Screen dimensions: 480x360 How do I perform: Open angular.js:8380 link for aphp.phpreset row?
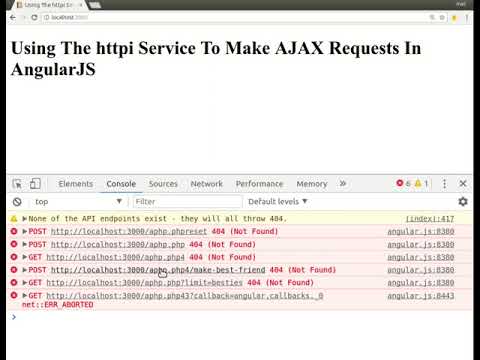(421, 231)
